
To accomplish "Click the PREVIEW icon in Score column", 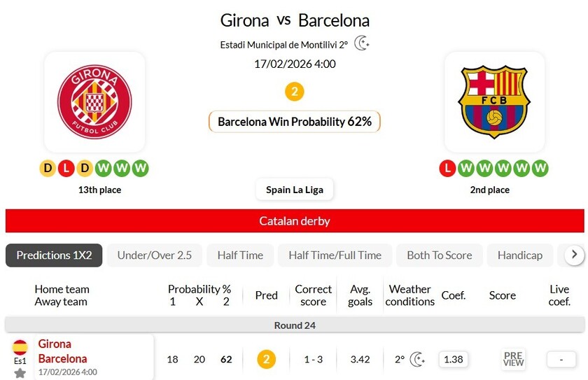I will point(513,359).
